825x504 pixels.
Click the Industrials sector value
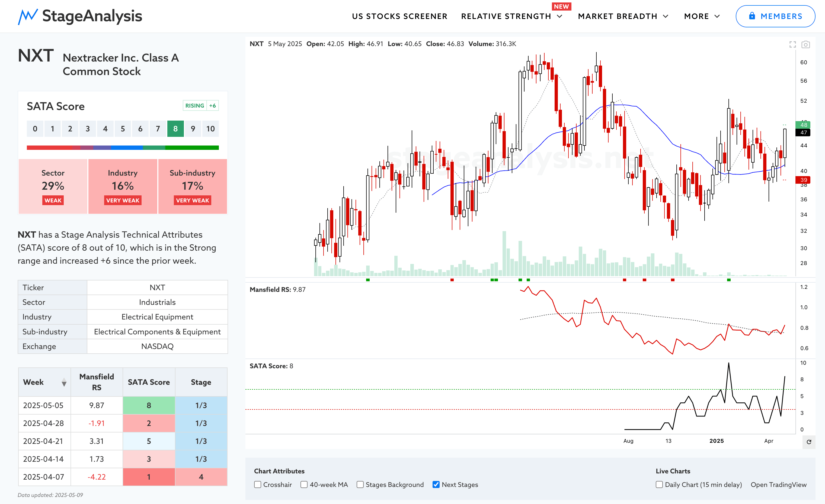tap(157, 302)
